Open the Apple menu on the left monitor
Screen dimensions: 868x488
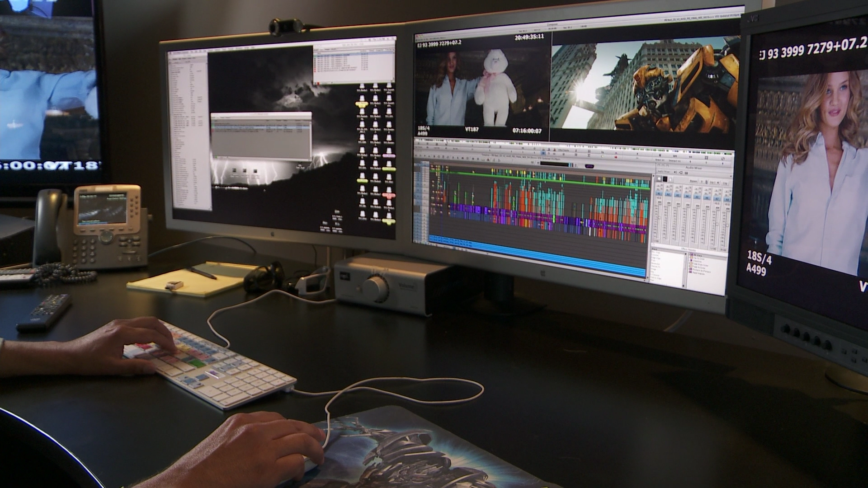pos(170,53)
